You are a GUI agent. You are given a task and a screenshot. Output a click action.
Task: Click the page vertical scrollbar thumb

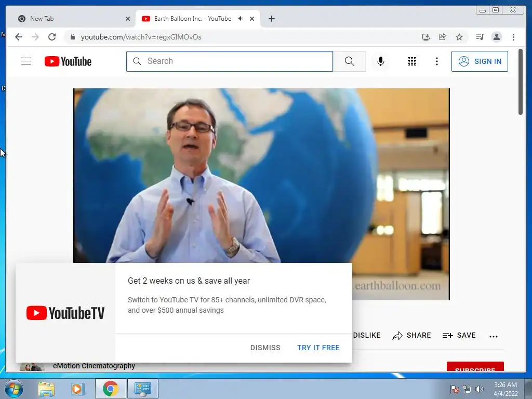520,82
